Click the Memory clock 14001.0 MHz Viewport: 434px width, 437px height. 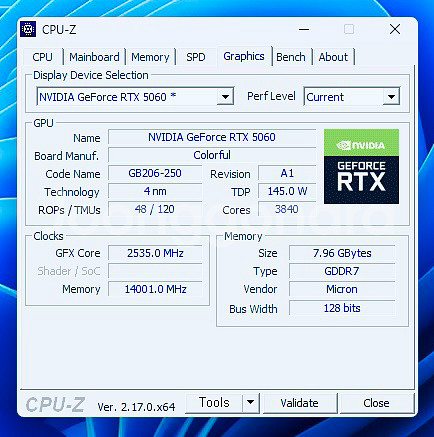pyautogui.click(x=155, y=289)
